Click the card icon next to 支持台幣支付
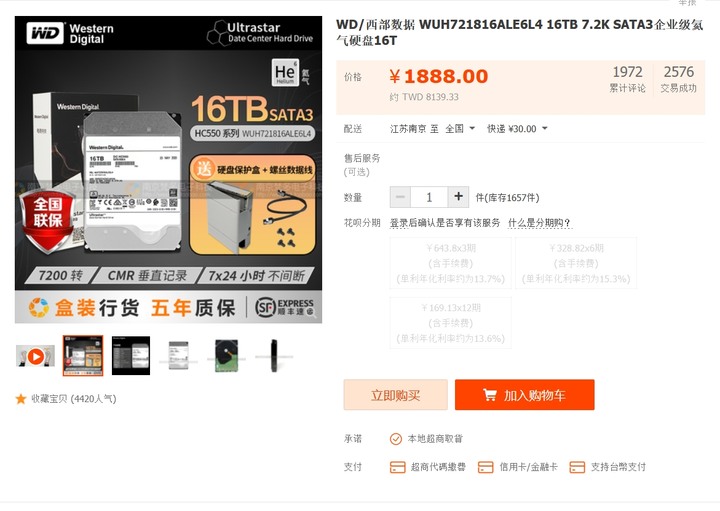 tap(577, 467)
